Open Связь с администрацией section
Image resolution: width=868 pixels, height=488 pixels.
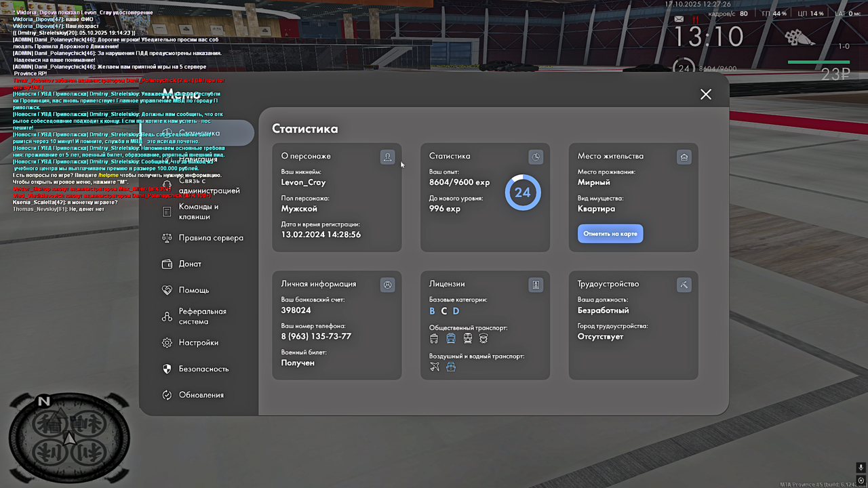tap(200, 186)
